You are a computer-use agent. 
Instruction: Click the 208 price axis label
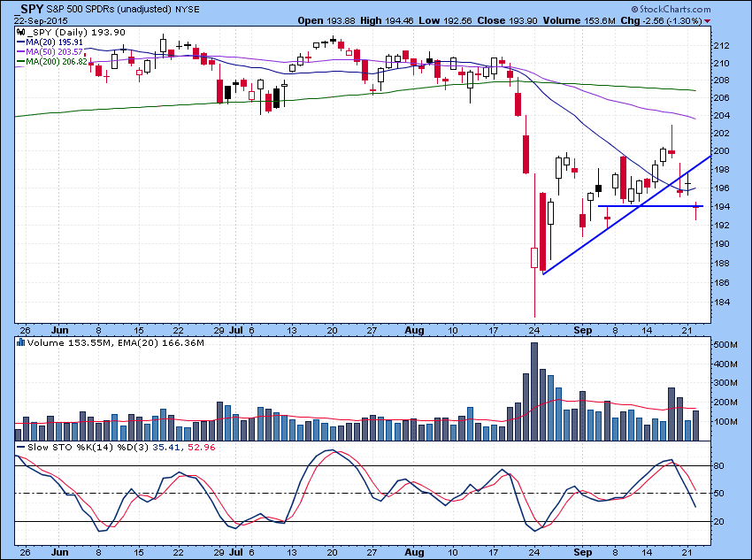pos(722,81)
